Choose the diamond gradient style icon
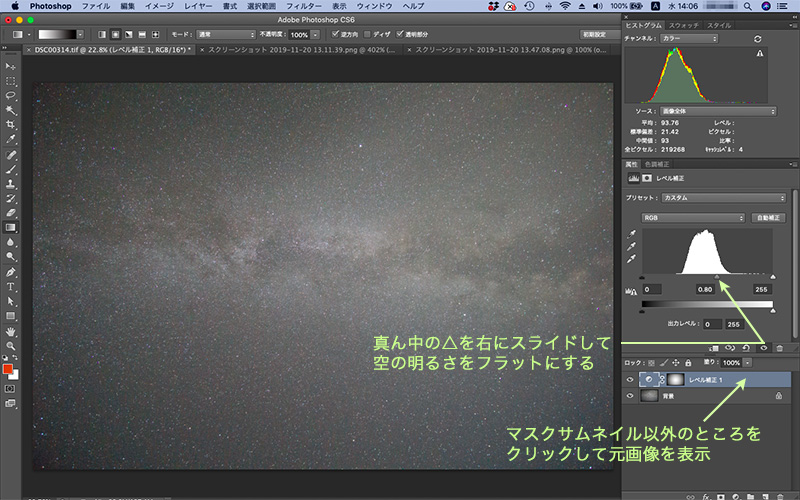Image resolution: width=800 pixels, height=500 pixels. (x=155, y=34)
